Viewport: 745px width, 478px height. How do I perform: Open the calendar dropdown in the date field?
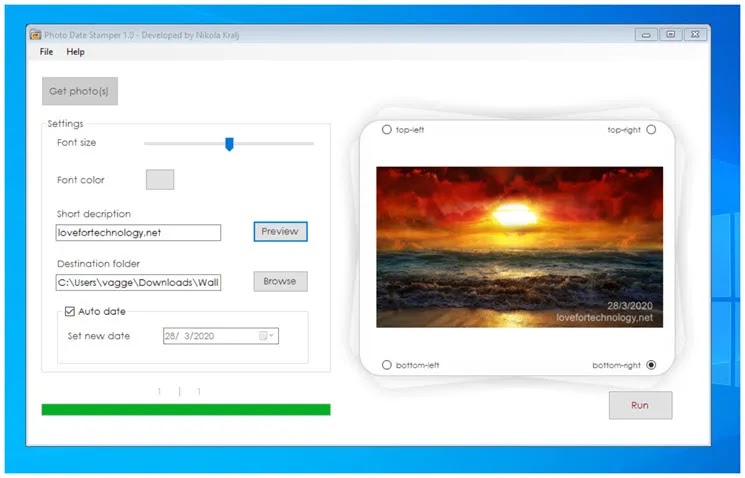267,336
